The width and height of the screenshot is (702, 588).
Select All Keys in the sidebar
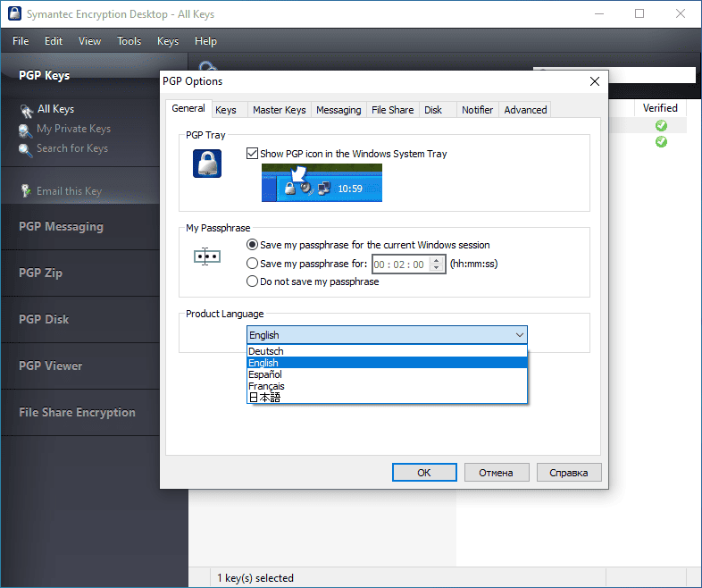pos(55,109)
